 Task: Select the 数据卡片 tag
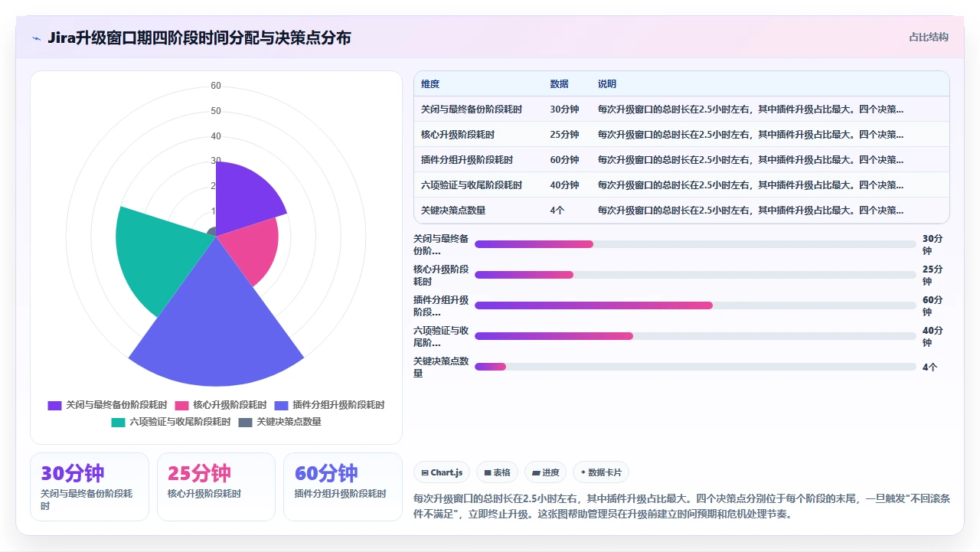(601, 472)
